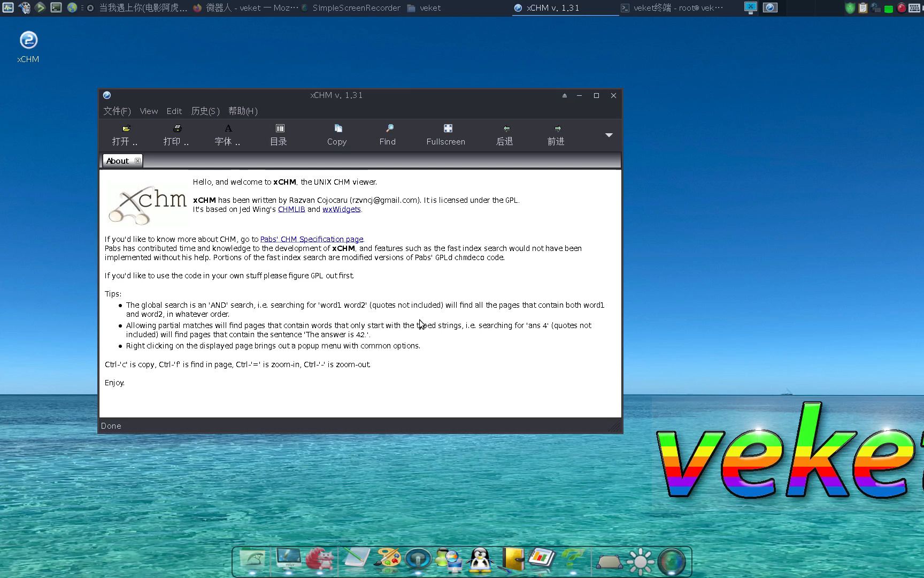Viewport: 924px width, 578px height.
Task: Open the notepad with pencil dock icon
Action: (x=356, y=558)
